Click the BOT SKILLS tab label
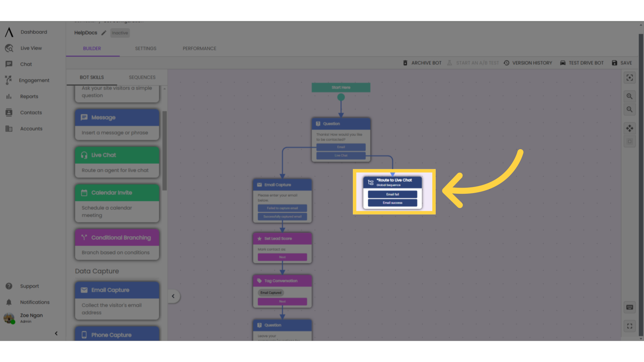This screenshot has height=362, width=644. coord(92,77)
